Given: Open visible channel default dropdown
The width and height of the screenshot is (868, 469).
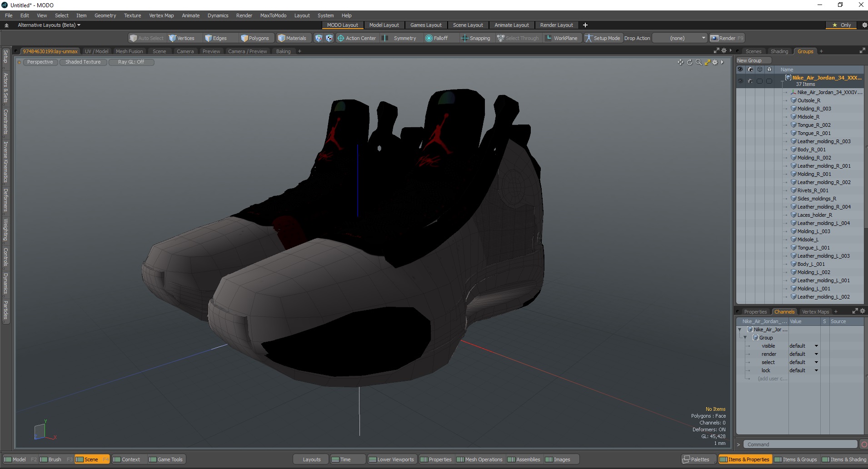Looking at the screenshot, I should pos(803,346).
